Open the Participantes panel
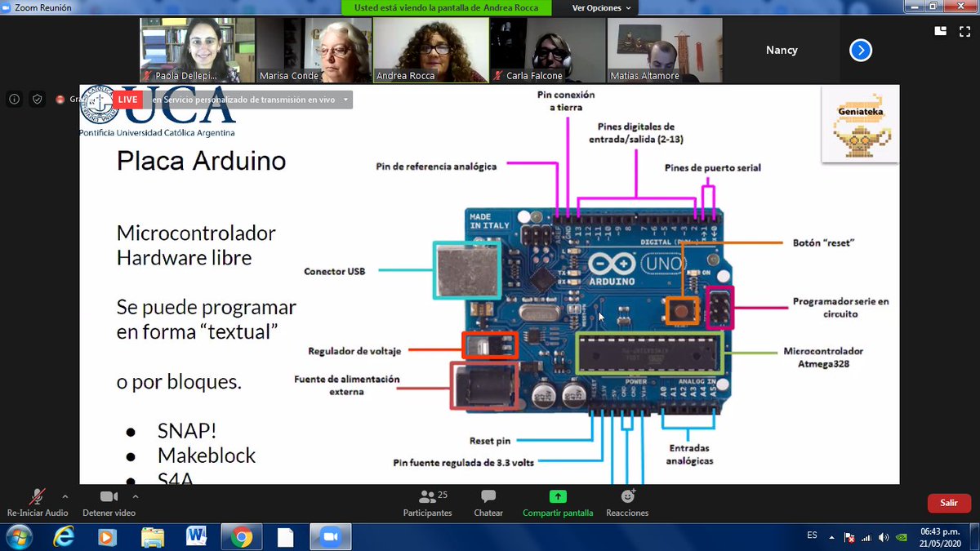 [427, 503]
